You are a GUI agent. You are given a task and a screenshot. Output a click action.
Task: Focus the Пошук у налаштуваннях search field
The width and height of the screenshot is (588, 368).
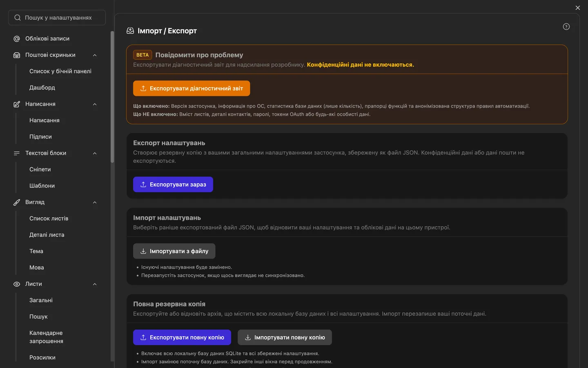[57, 18]
